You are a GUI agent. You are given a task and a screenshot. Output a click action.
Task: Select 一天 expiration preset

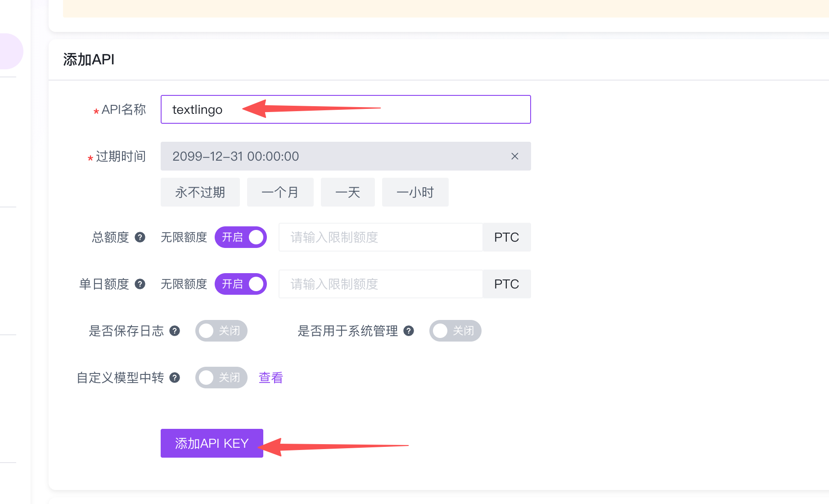click(x=348, y=192)
